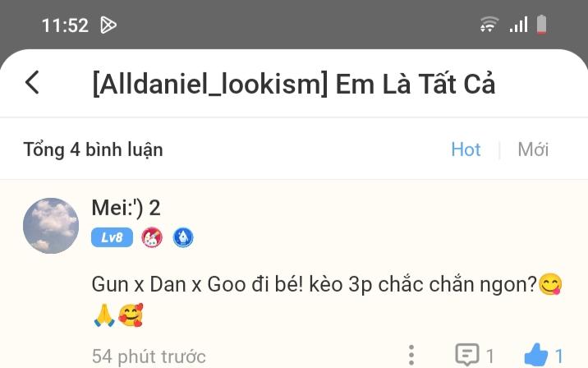Click the 54 phút trước timestamp
Image resolution: width=588 pixels, height=368 pixels.
[149, 356]
